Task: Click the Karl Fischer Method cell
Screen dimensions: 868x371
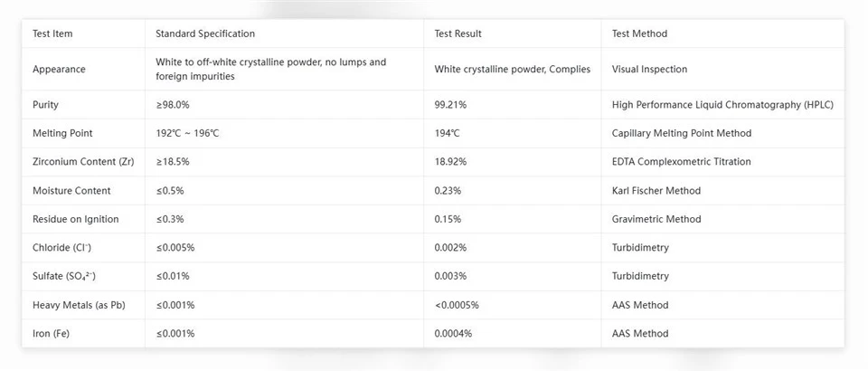Action: point(656,191)
